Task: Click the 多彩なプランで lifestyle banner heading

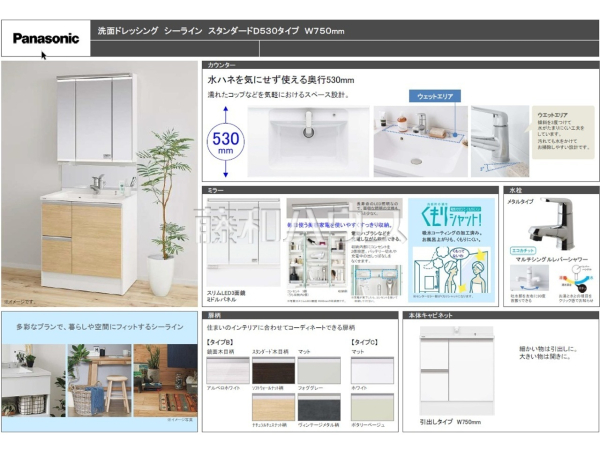Action: tap(99, 327)
